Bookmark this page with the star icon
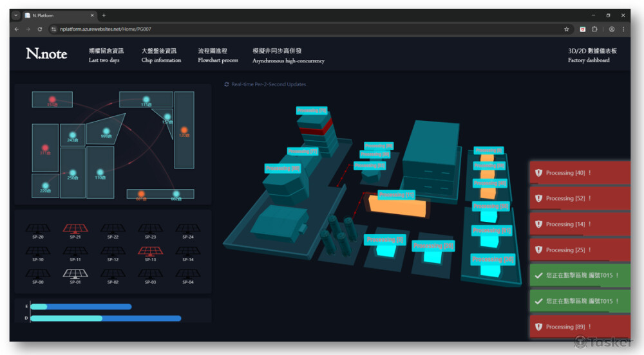 (566, 29)
